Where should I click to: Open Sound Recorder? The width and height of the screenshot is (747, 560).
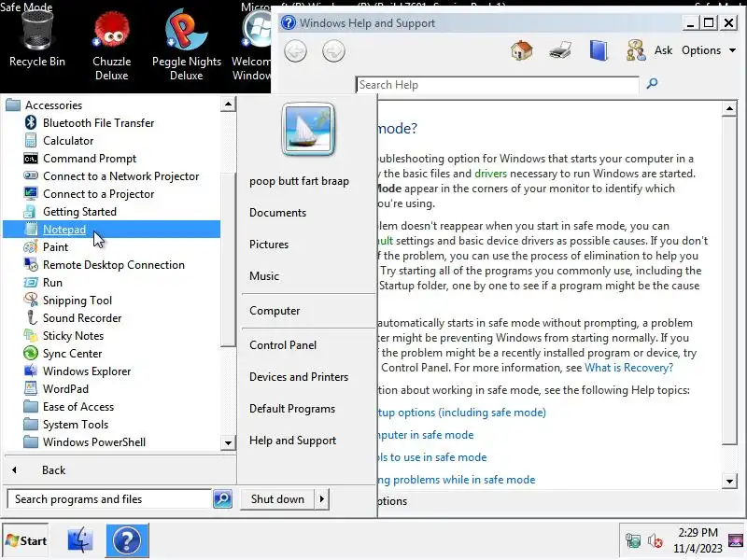111,318
